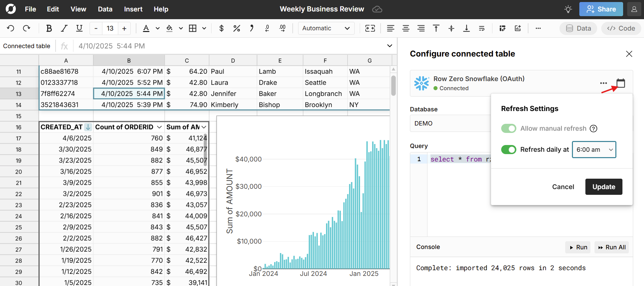Open Count of ORDERID column filter dropdown
Image resolution: width=644 pixels, height=286 pixels.
pyautogui.click(x=159, y=127)
